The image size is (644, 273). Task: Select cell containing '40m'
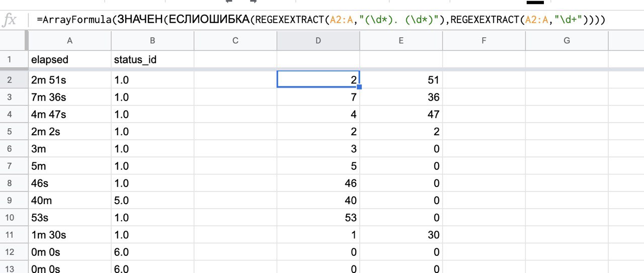click(69, 200)
